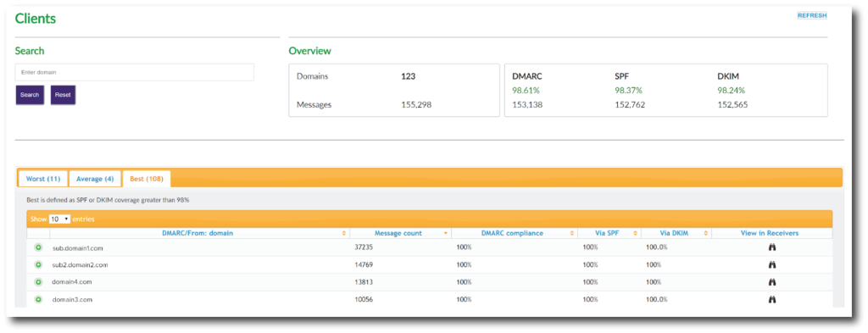Image resolution: width=868 pixels, height=333 pixels.
Task: Click the Messages total 155,298
Action: [x=416, y=104]
